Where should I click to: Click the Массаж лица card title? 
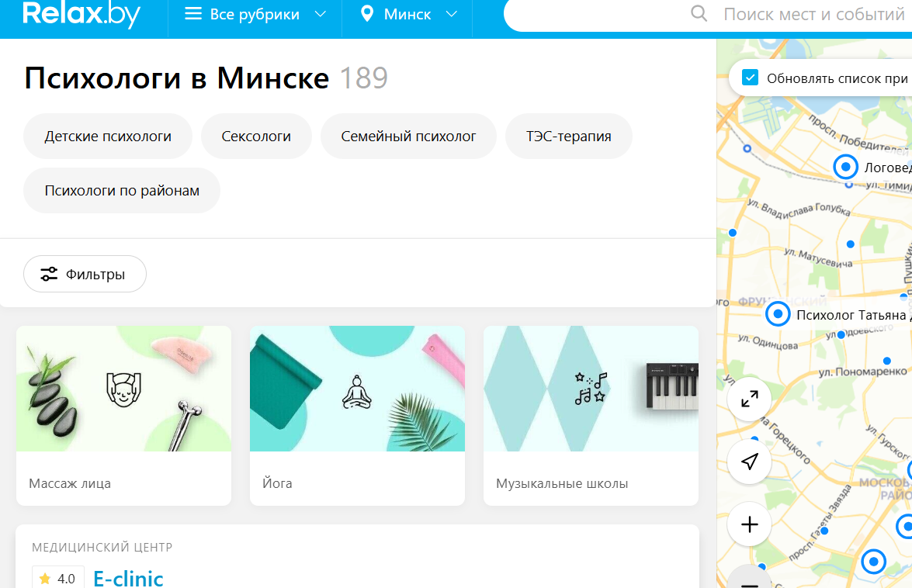coord(70,483)
